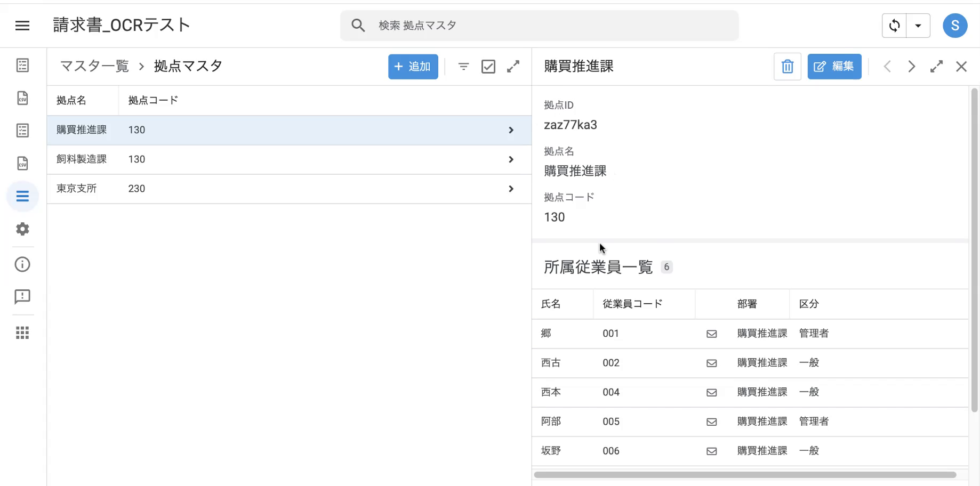Click the vertical scrollbar of detail panel
The image size is (980, 486).
coord(975,250)
